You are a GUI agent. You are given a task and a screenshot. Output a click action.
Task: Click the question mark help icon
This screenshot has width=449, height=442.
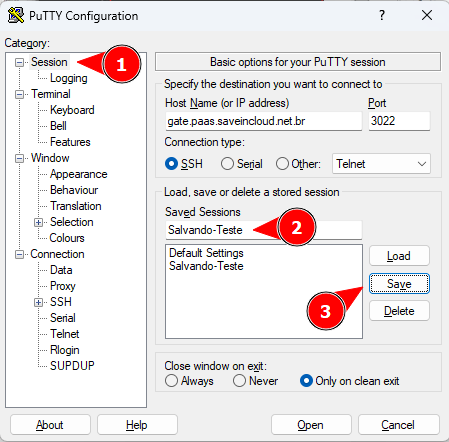(x=382, y=15)
